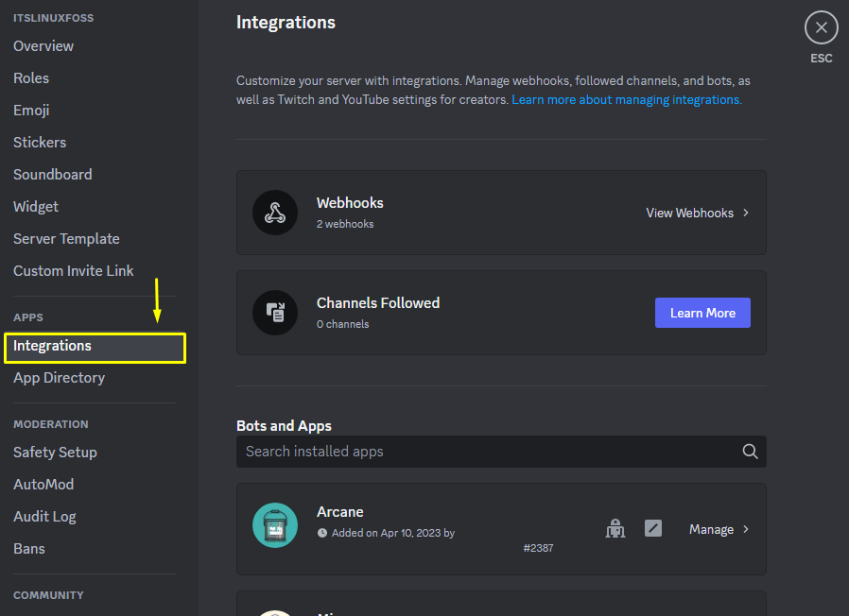
Task: Open Emoji settings
Action: (x=31, y=111)
